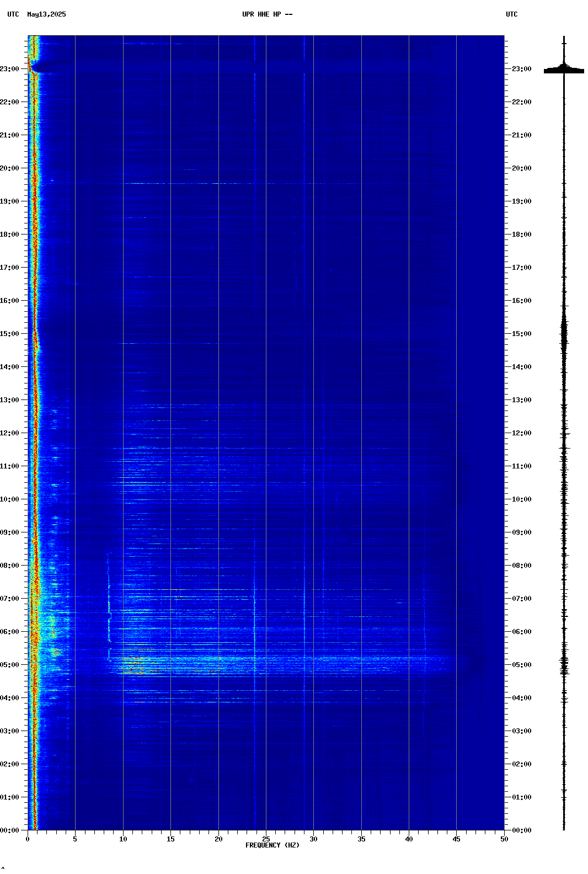The width and height of the screenshot is (588, 874).
Task: Click the 09:00 label on the right time axis
Action: pos(522,532)
